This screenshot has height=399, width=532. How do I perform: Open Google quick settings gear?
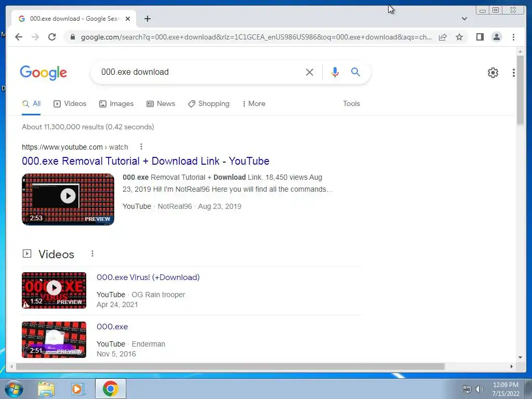pyautogui.click(x=493, y=73)
